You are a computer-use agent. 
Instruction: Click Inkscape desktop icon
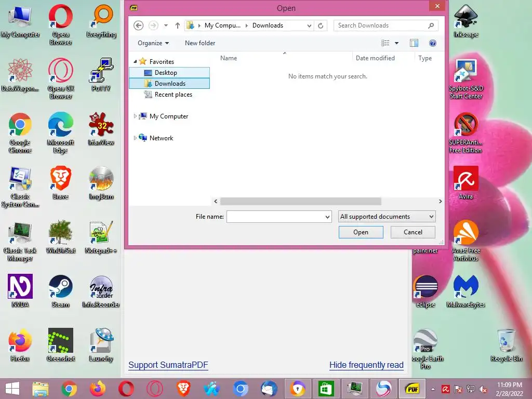pos(465,21)
